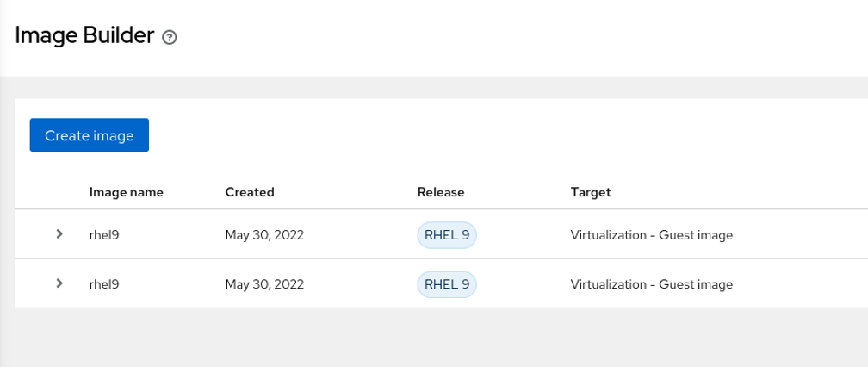Click empty toolbar space right of Create image
This screenshot has width=868, height=367.
pos(499,135)
